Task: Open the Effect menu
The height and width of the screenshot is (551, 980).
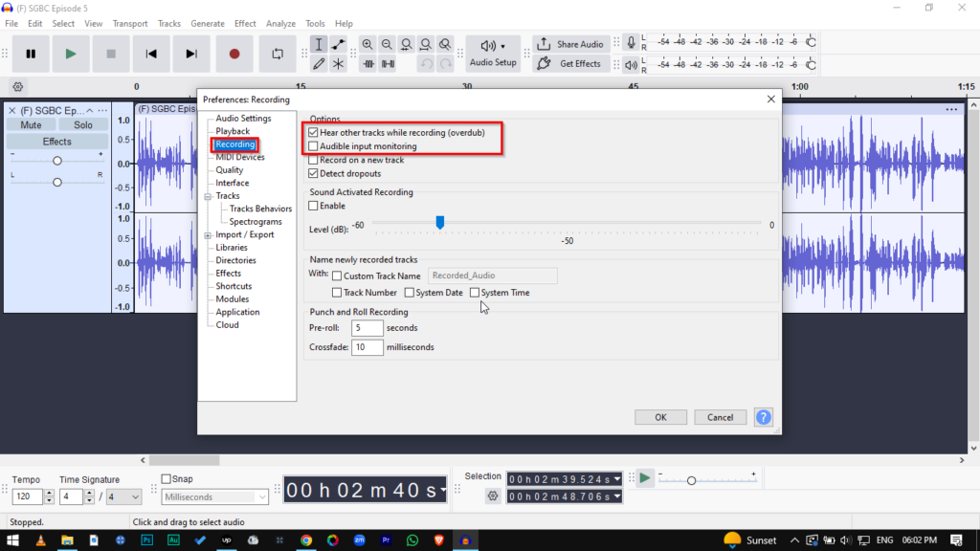Action: (245, 23)
